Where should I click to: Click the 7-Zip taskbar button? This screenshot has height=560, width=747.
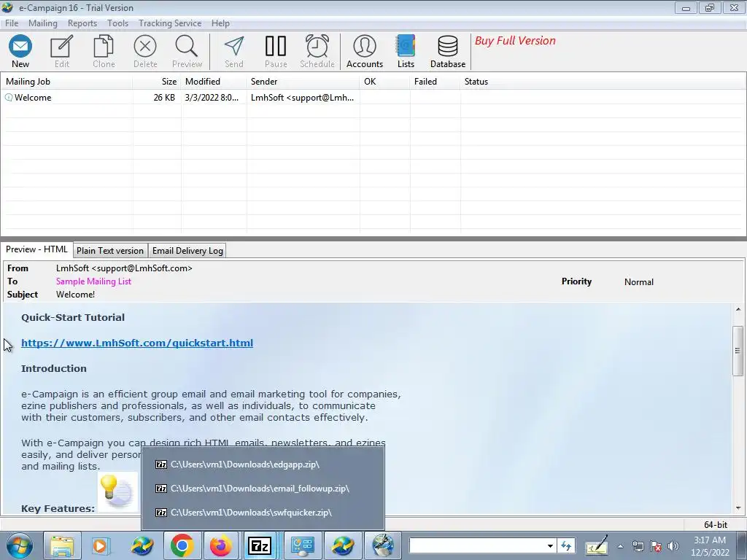pos(260,545)
